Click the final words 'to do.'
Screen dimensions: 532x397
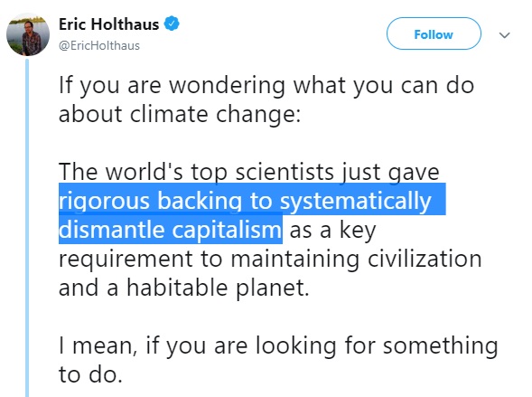pos(90,374)
